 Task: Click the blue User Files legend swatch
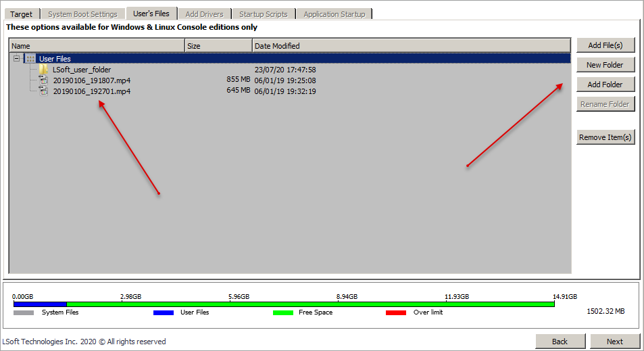coord(164,312)
